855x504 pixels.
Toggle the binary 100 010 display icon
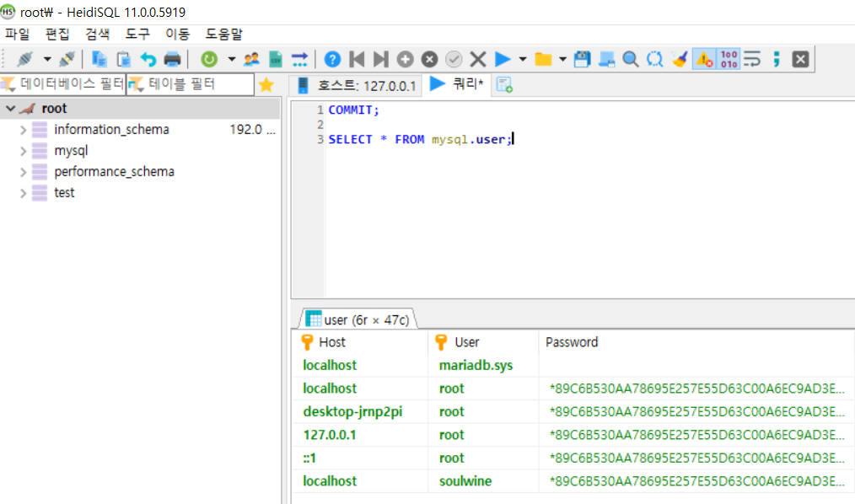pos(729,59)
